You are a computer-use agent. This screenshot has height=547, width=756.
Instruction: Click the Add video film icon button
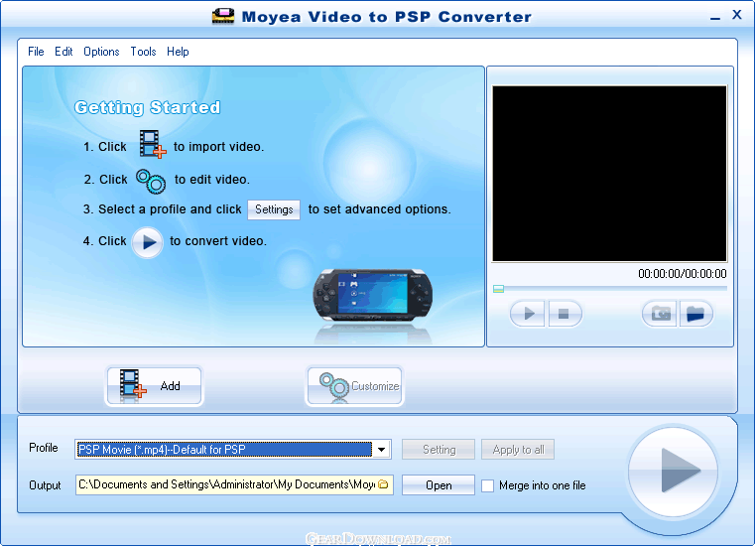154,386
